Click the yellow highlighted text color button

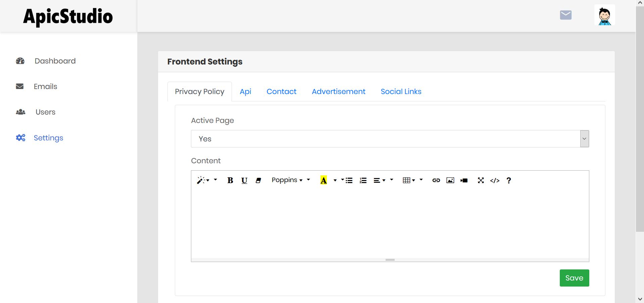[324, 180]
